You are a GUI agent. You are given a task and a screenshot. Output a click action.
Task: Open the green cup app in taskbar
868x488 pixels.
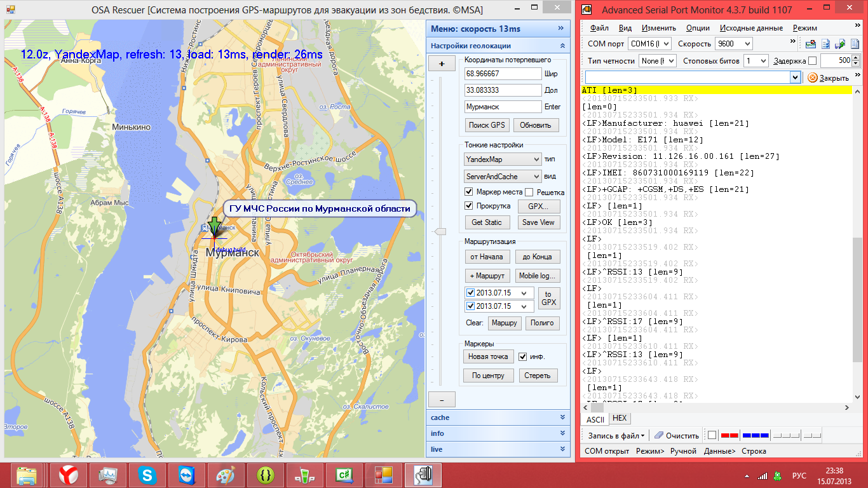(304, 475)
